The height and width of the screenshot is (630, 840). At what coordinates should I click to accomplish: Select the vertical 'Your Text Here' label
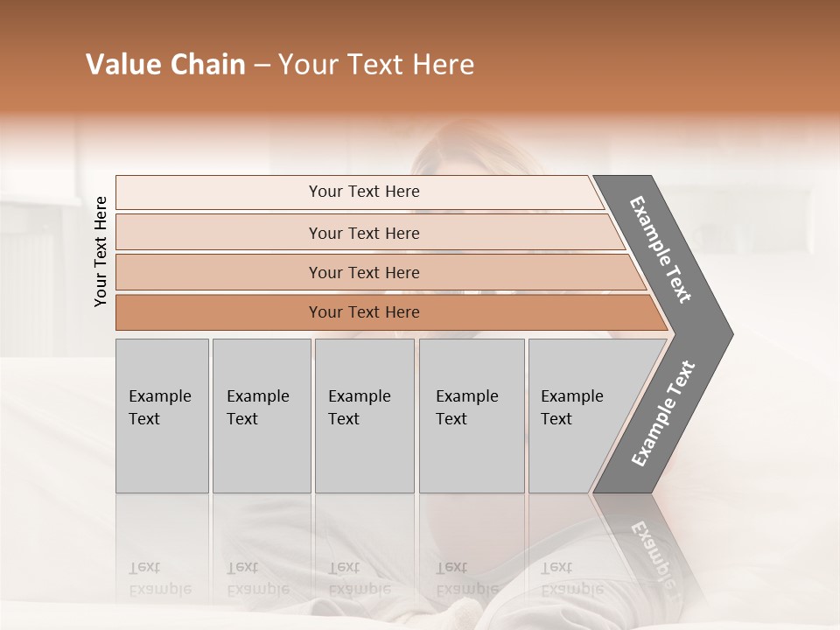click(101, 252)
